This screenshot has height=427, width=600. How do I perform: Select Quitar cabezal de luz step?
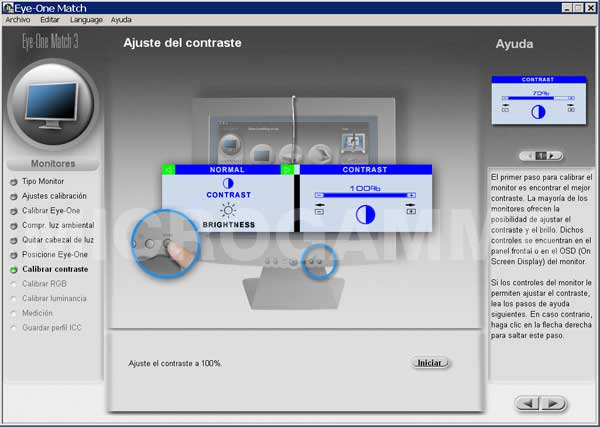coord(58,240)
